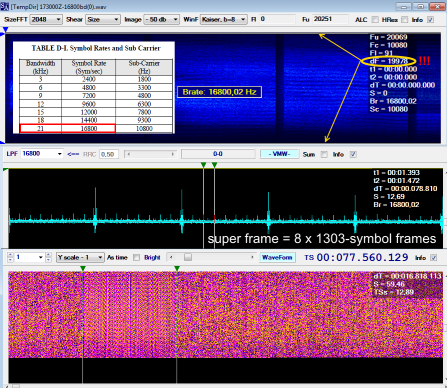This screenshot has height=388, width=447.
Task: Click the RRC 0.50 input field
Action: coord(109,154)
